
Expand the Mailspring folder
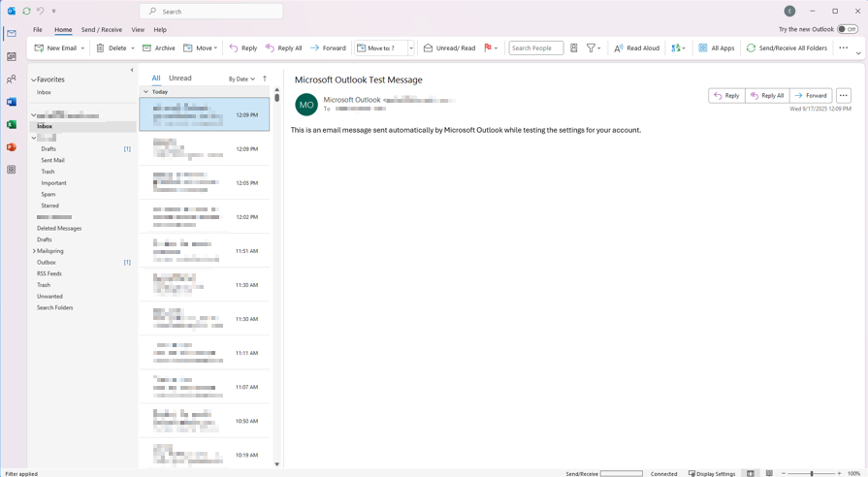(x=34, y=251)
